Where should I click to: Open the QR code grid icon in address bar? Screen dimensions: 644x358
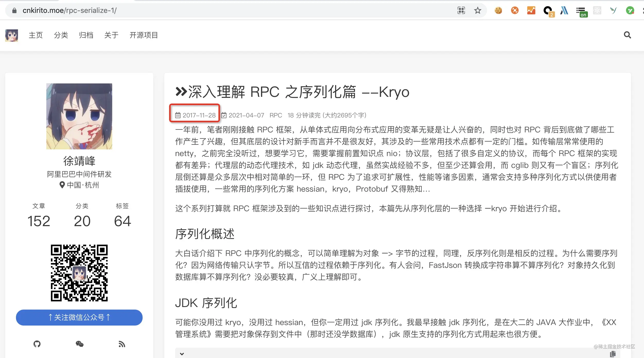461,11
